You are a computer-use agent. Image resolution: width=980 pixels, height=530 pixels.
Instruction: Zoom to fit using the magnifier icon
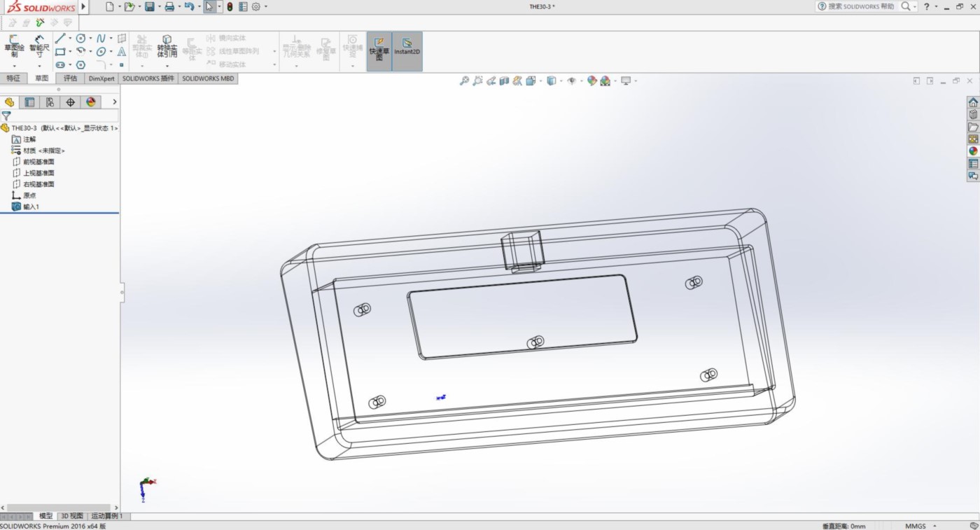click(463, 81)
